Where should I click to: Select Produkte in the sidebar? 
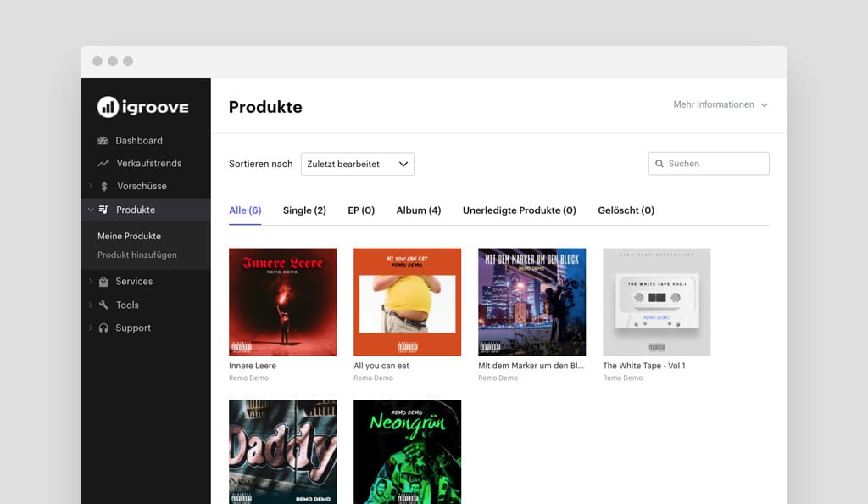[x=136, y=210]
